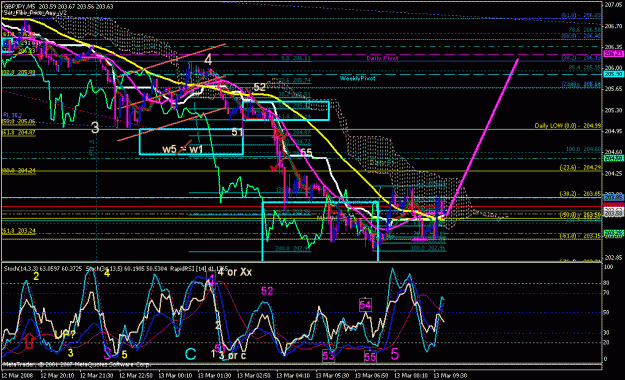Viewport: 625px width, 380px height.
Task: Click the (61.8) - 203.15 fib label
Action: pyautogui.click(x=580, y=236)
